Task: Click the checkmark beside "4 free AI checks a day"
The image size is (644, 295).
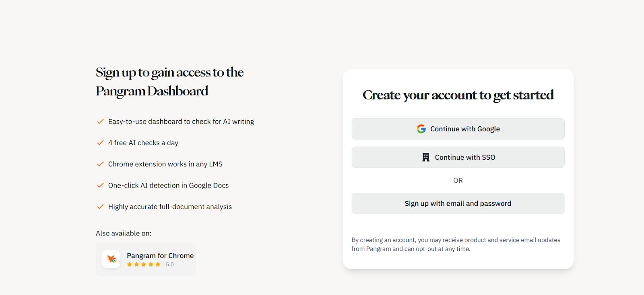Action: (x=100, y=143)
